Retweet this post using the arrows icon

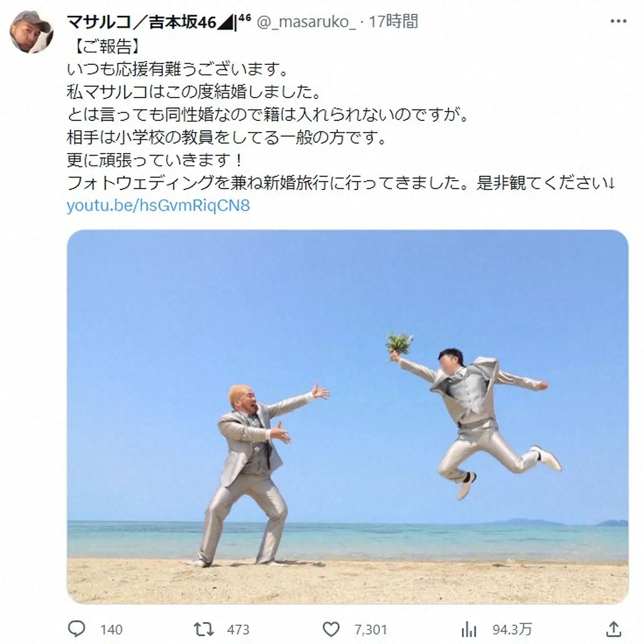204,629
